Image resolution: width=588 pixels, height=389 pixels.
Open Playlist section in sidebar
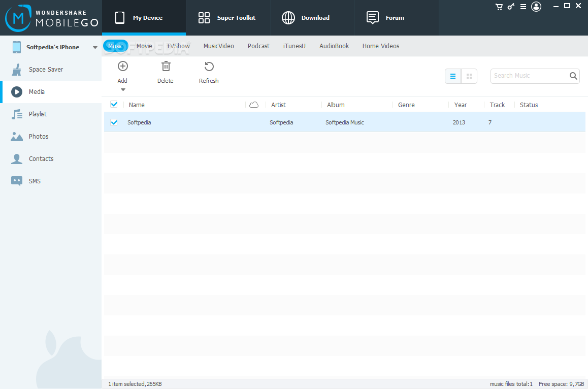pyautogui.click(x=51, y=114)
